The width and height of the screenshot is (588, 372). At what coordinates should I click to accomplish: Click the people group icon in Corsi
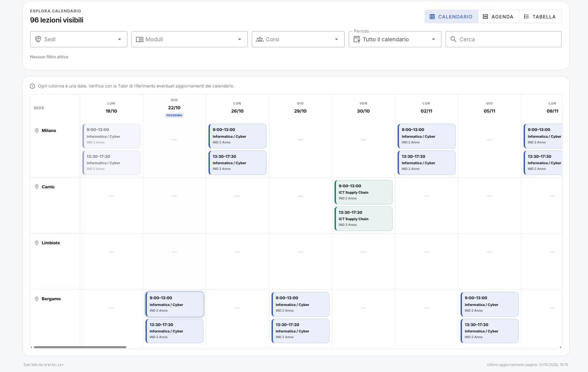coord(260,39)
